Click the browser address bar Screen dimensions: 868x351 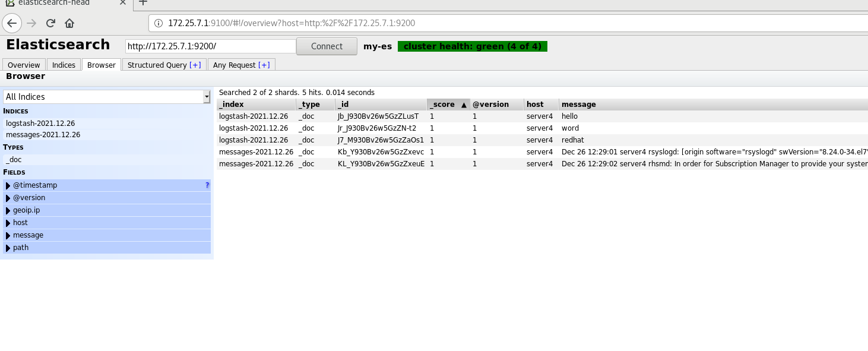[x=508, y=23]
